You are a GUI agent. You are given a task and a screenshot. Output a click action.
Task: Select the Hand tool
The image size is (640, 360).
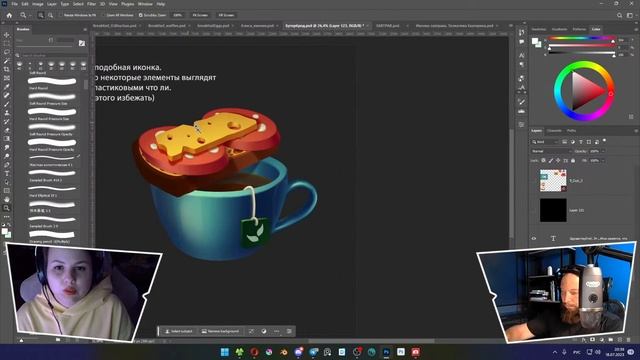click(x=7, y=199)
